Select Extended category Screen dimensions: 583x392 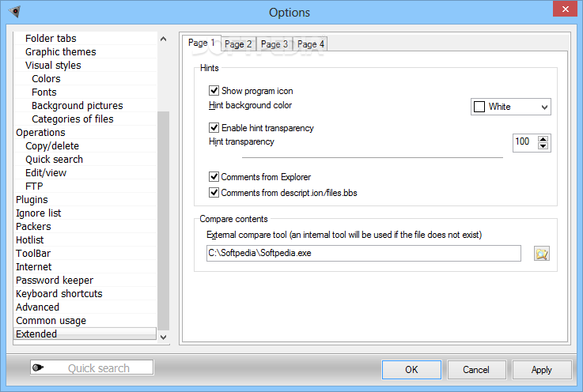click(x=85, y=334)
